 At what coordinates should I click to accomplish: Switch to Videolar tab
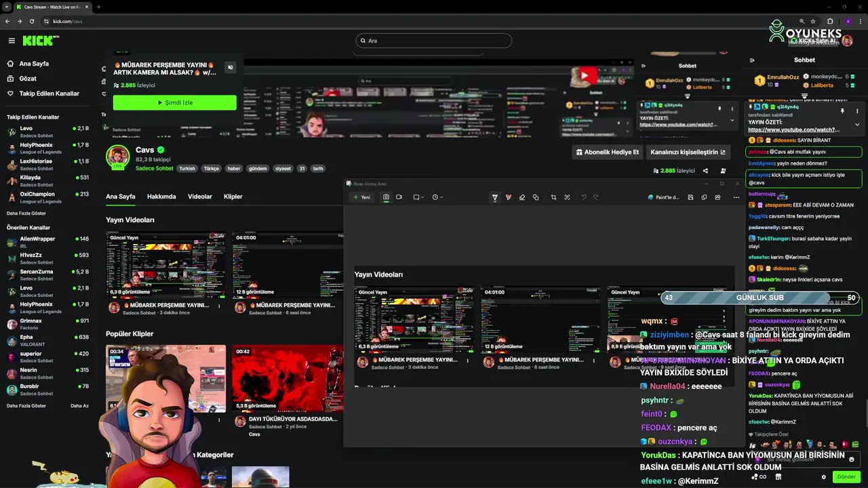click(x=200, y=197)
